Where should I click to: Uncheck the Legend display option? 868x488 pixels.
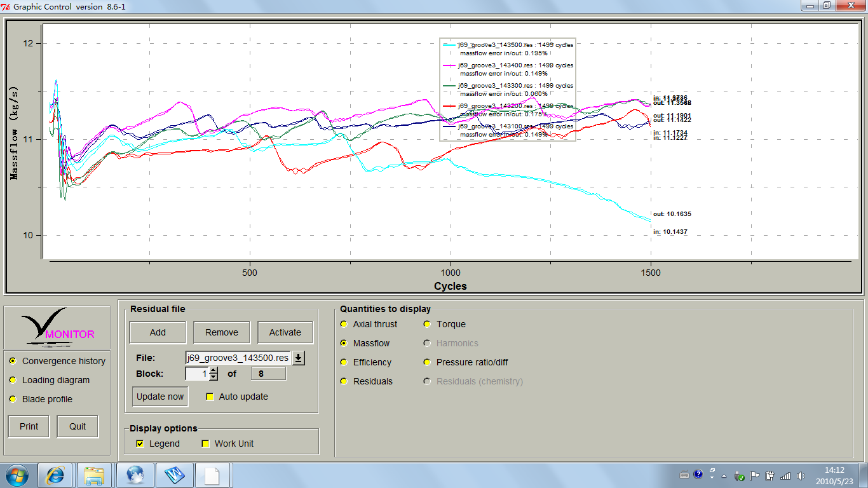tap(140, 444)
